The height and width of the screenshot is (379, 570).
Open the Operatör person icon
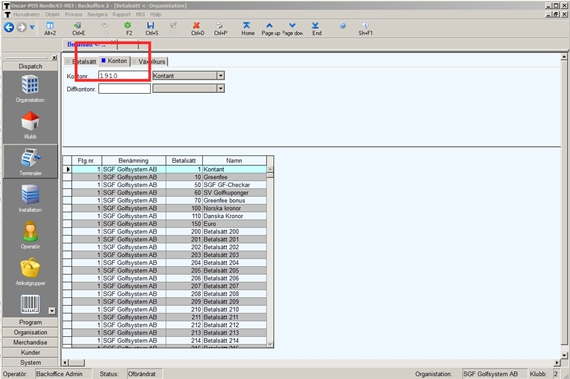(30, 231)
